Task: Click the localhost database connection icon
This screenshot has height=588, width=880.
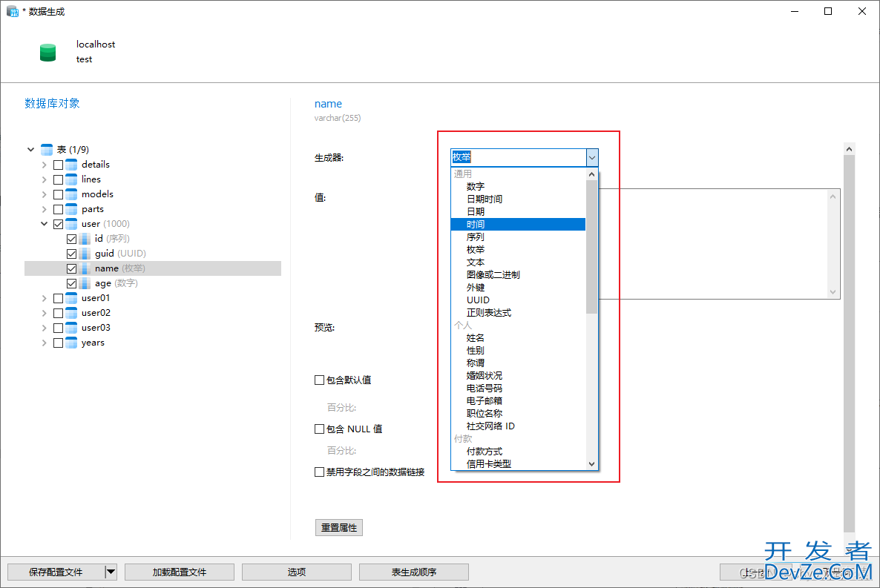Action: [47, 52]
